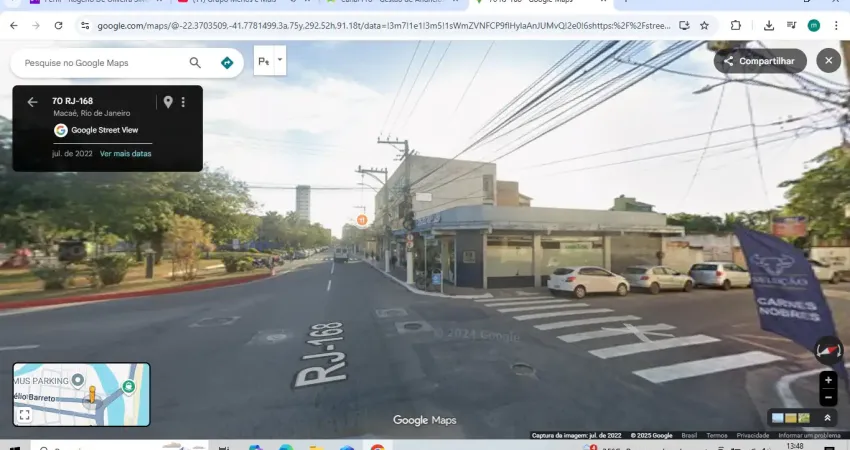Click the RJ-168 road label on the street
This screenshot has height=450, width=850.
tap(319, 353)
